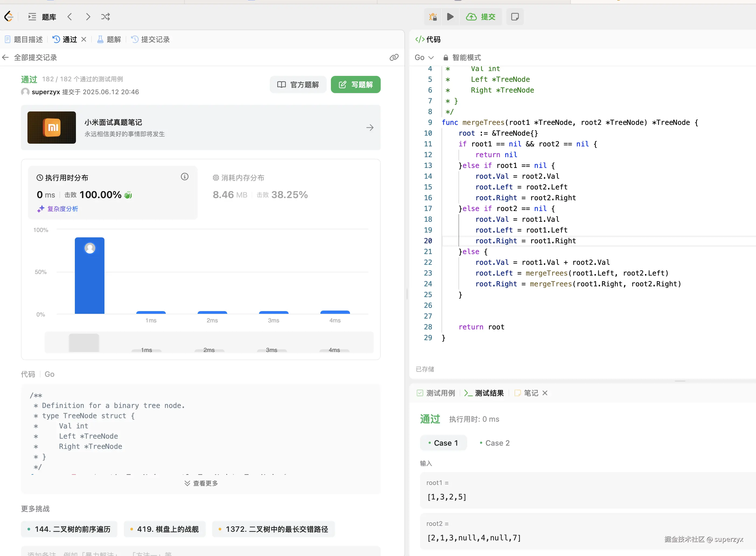Viewport: 756px width, 556px height.
Task: Go to previous problem arrow
Action: click(70, 16)
